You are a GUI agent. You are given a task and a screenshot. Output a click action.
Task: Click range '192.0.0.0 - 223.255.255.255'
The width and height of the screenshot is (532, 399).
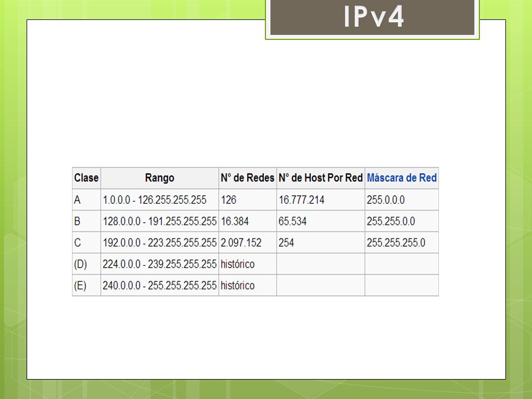pyautogui.click(x=160, y=243)
